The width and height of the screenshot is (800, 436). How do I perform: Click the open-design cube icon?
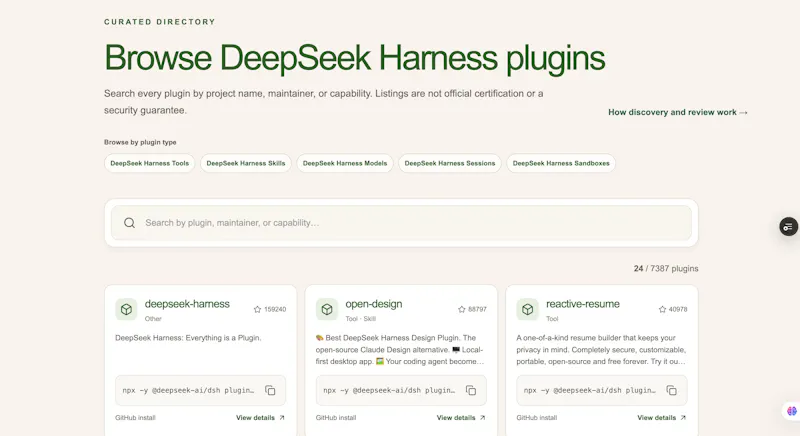click(327, 309)
